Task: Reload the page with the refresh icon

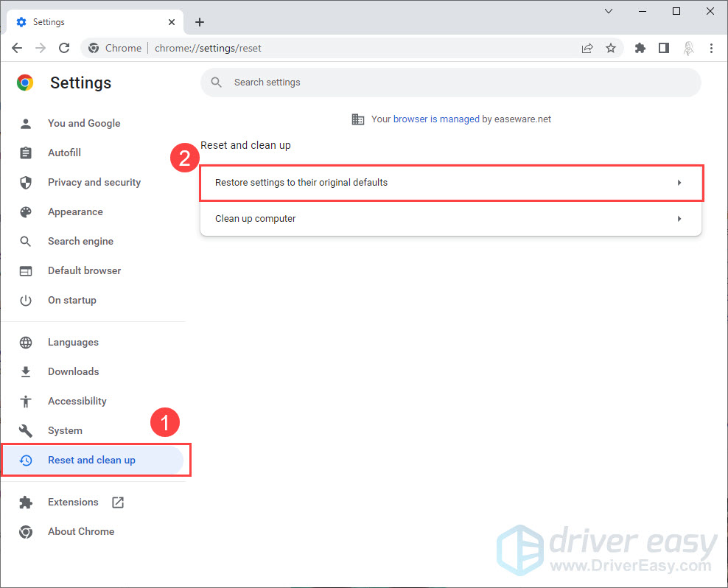Action: pyautogui.click(x=64, y=48)
